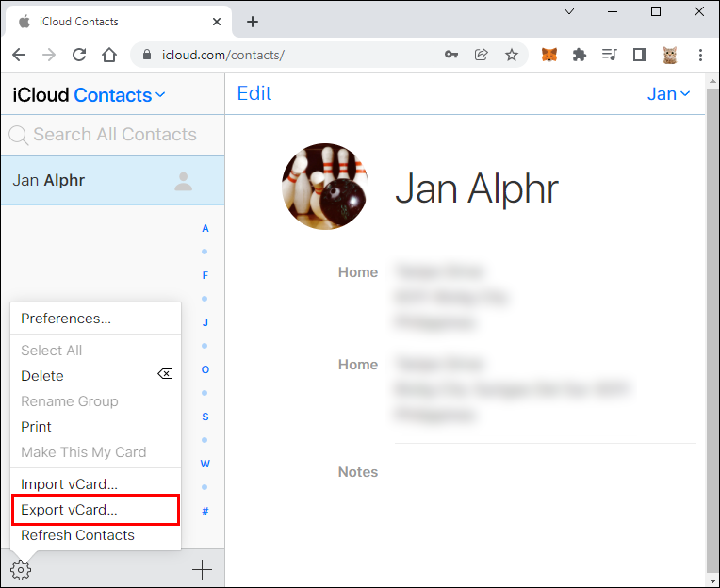Click the Delete backspace key icon
The height and width of the screenshot is (588, 720).
[165, 374]
